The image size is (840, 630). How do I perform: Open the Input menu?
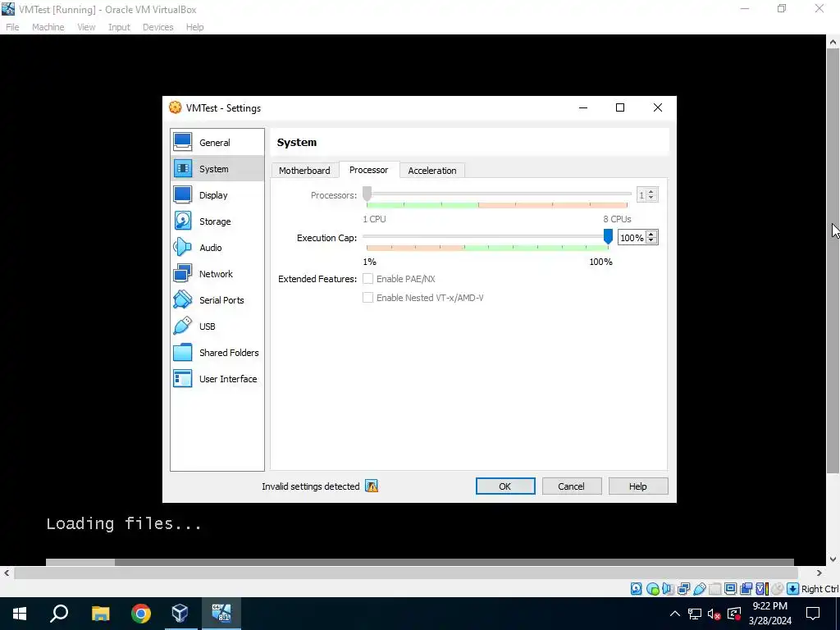click(x=119, y=27)
